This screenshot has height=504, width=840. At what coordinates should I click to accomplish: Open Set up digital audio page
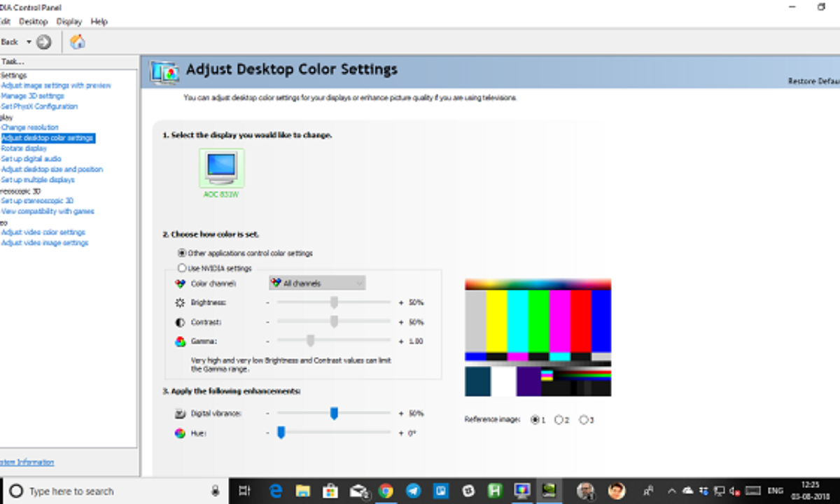[x=31, y=159]
